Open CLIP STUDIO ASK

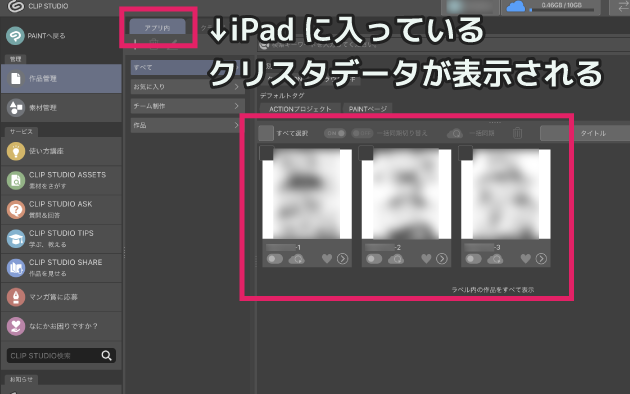61,210
